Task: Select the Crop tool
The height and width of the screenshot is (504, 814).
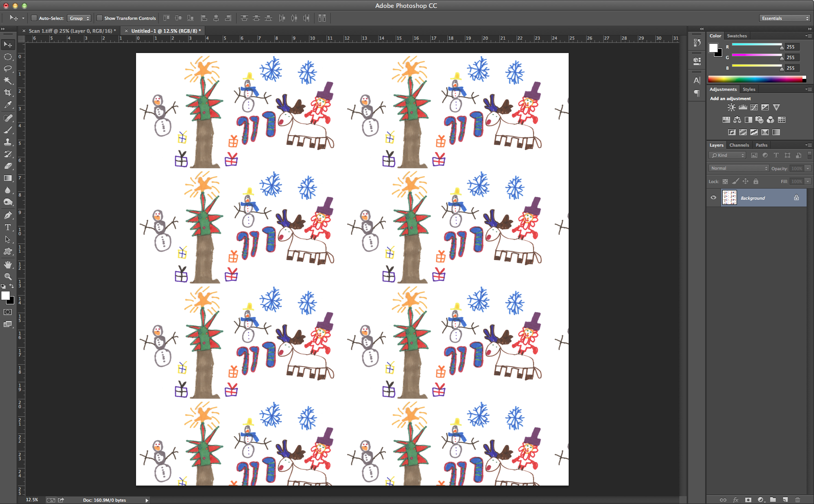Action: [x=8, y=93]
